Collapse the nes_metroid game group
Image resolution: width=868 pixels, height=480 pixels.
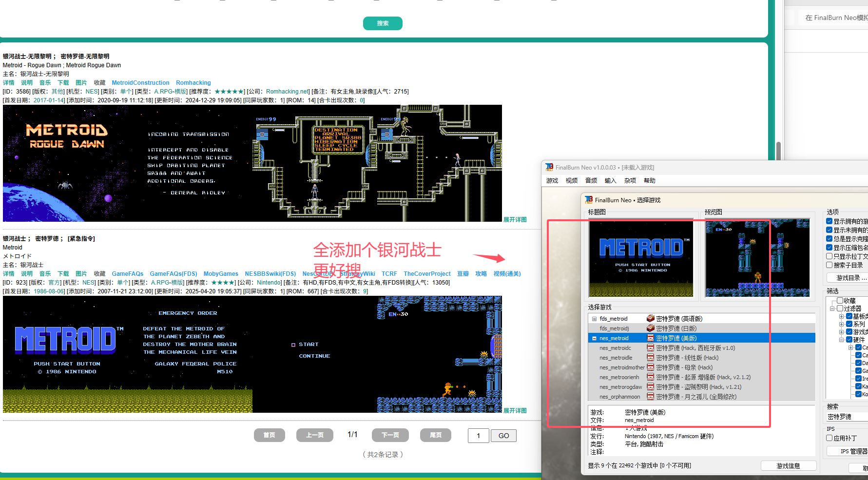tap(594, 338)
